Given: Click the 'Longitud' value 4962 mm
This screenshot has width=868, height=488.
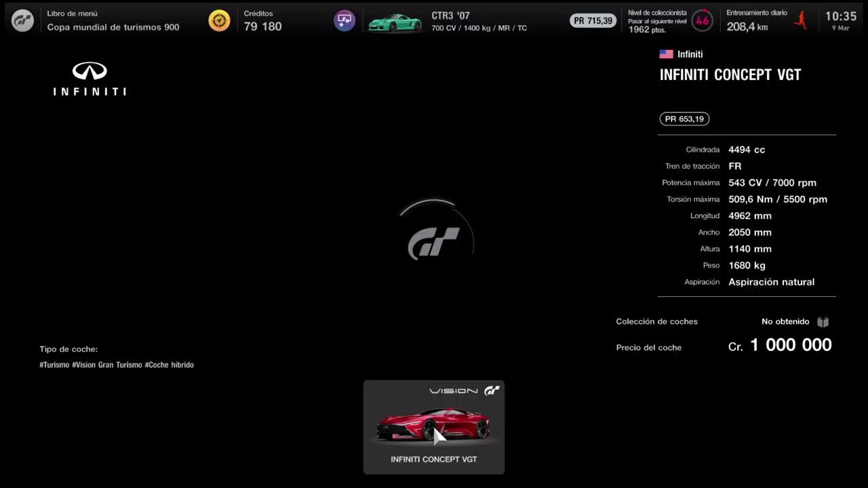Looking at the screenshot, I should click(x=750, y=216).
